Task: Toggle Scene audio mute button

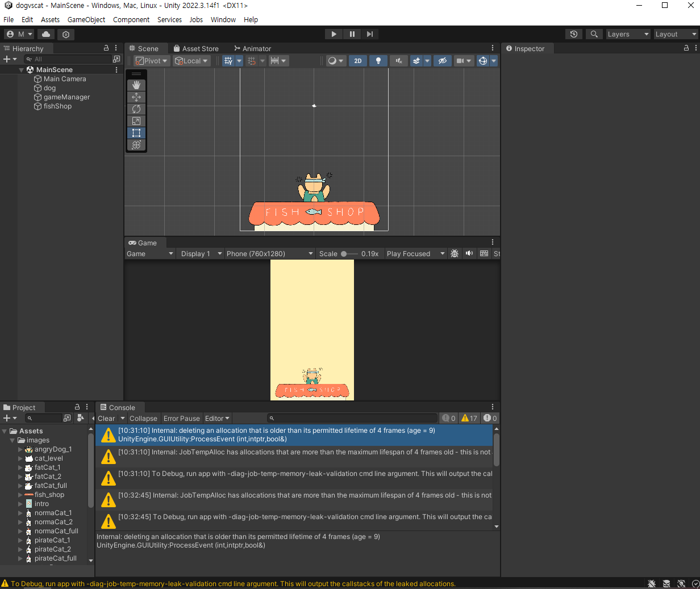Action: click(399, 61)
